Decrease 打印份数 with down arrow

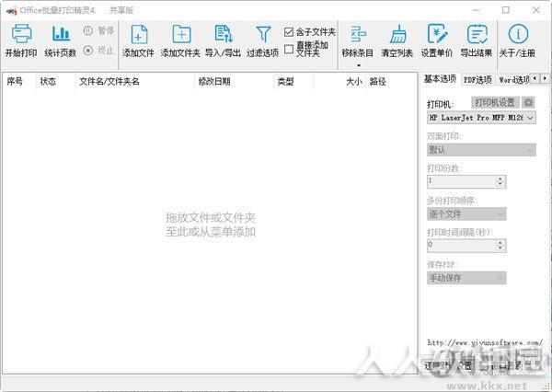500,185
